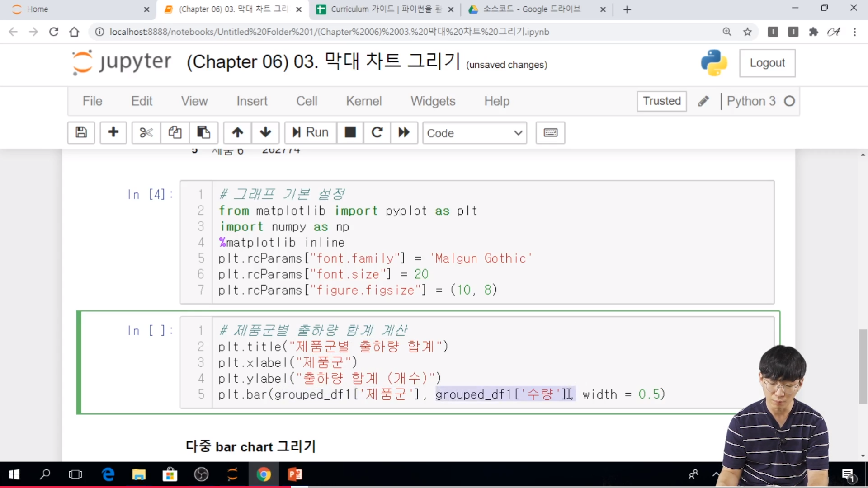Open the Kernel menu
This screenshot has height=488, width=868.
tap(363, 101)
